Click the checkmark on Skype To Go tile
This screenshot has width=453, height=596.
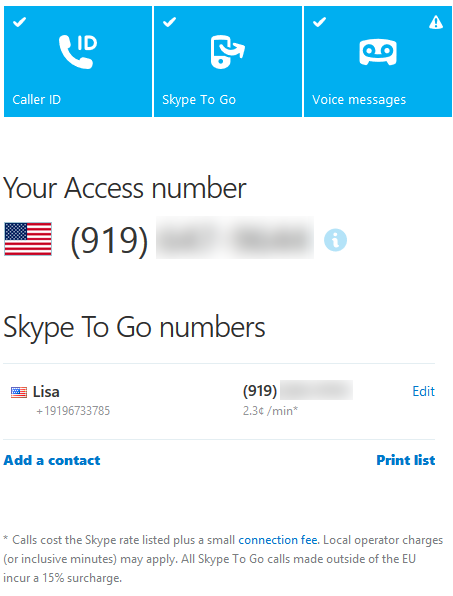click(x=169, y=22)
